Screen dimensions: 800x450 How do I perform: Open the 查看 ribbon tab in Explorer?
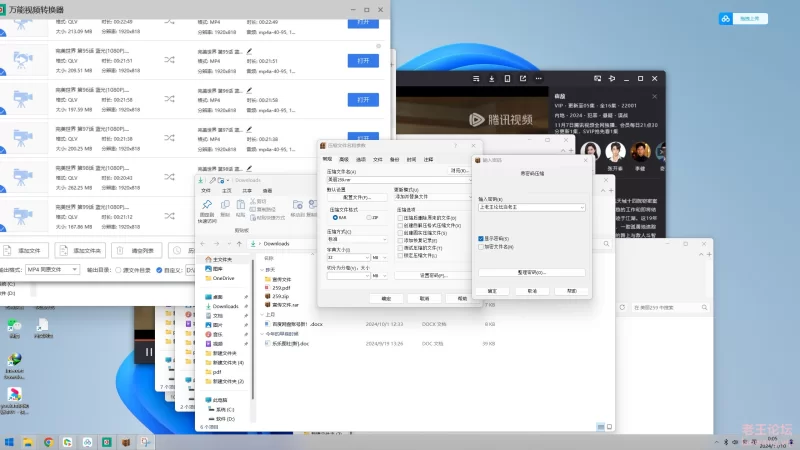(267, 190)
